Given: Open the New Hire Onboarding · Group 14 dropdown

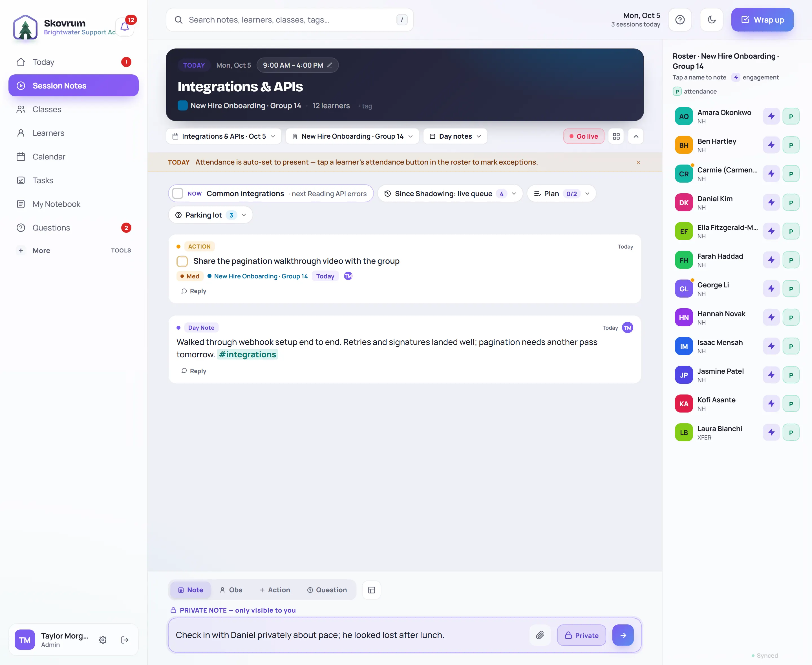Looking at the screenshot, I should coord(352,136).
